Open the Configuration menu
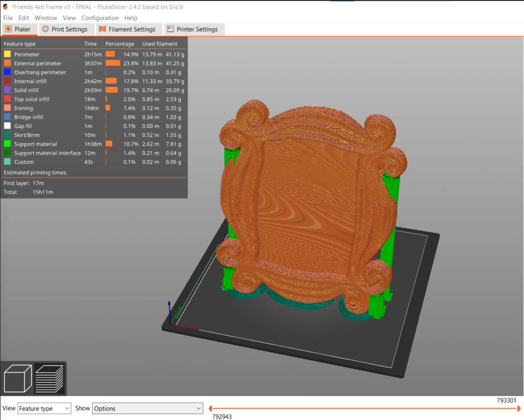The width and height of the screenshot is (524, 420). pyautogui.click(x=100, y=17)
